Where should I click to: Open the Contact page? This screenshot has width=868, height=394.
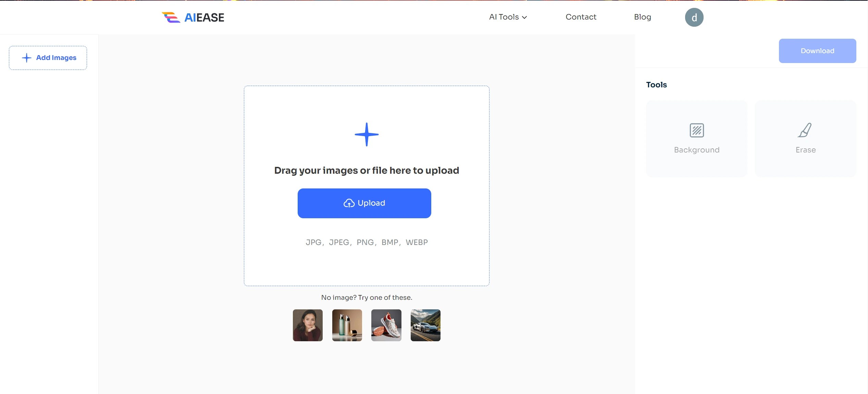pyautogui.click(x=581, y=17)
